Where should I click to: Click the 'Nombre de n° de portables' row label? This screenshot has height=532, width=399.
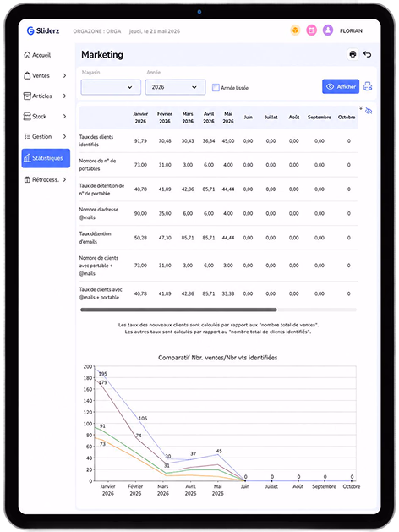click(97, 165)
